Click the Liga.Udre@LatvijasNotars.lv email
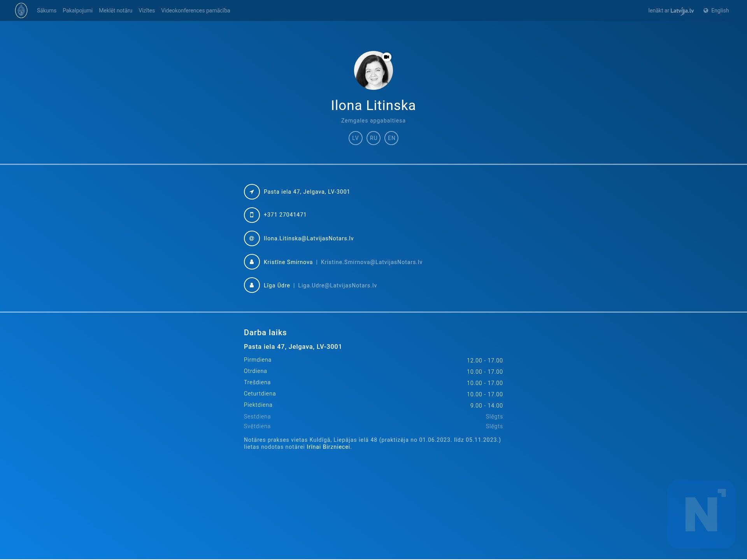 pos(337,285)
